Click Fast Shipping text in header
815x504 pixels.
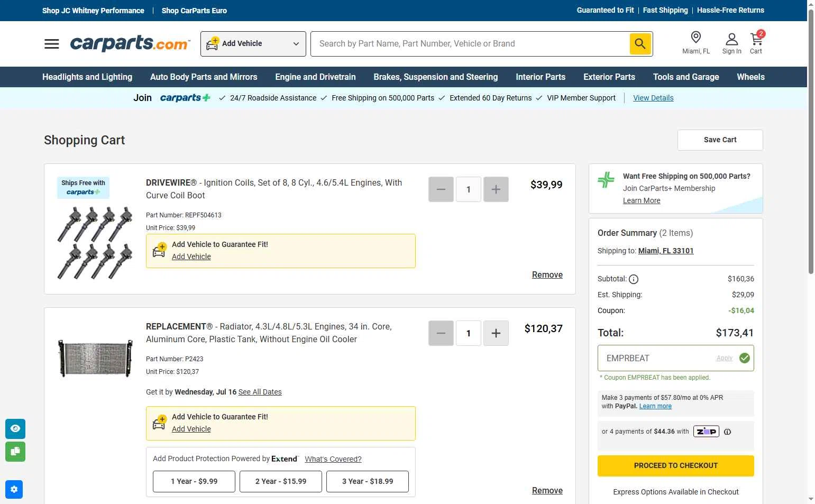pos(665,10)
